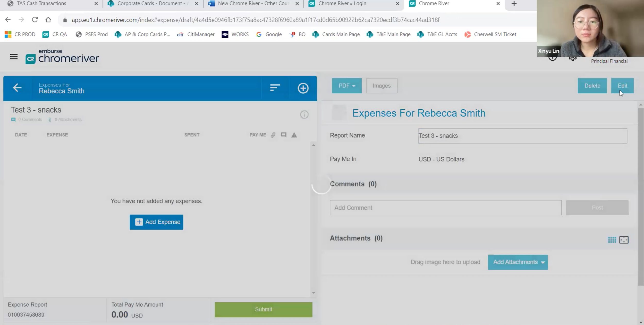The image size is (644, 325).
Task: Click the Add Expense button
Action: [x=156, y=222]
